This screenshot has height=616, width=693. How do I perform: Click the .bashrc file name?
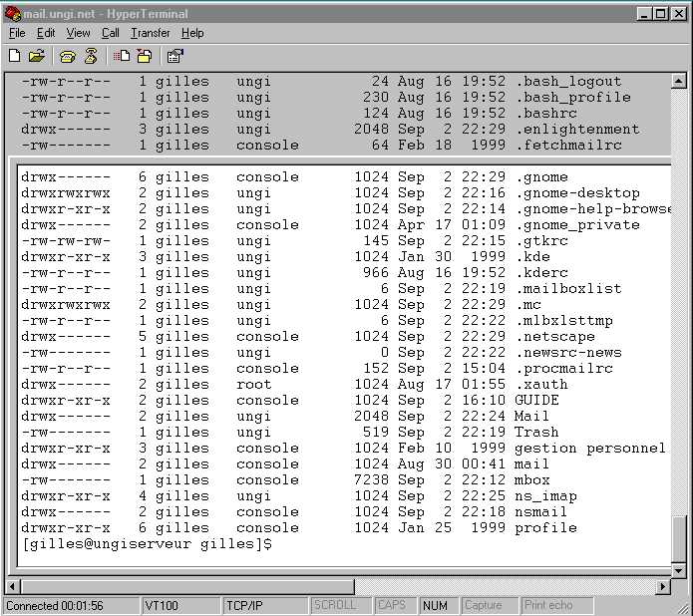coord(546,113)
